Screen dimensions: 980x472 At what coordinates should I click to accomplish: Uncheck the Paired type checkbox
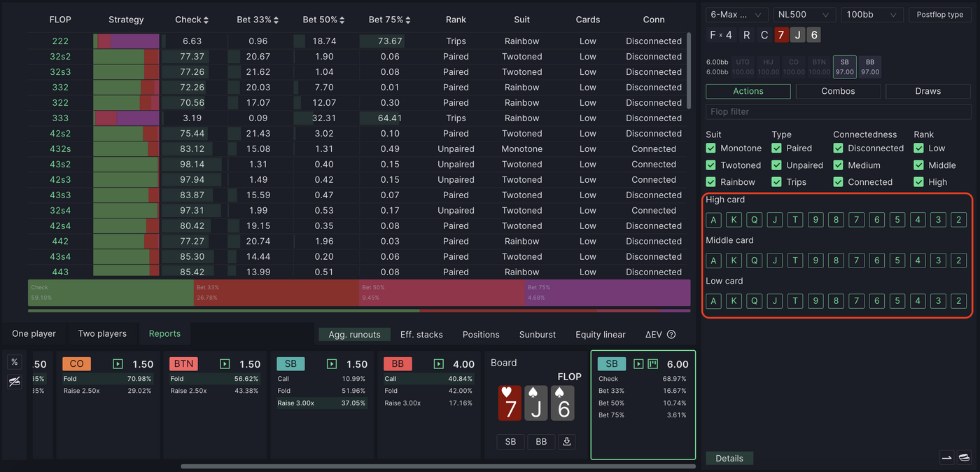pos(777,148)
